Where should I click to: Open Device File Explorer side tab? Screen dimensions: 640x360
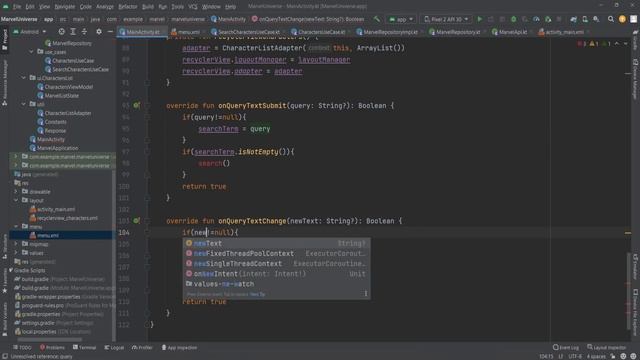636,313
